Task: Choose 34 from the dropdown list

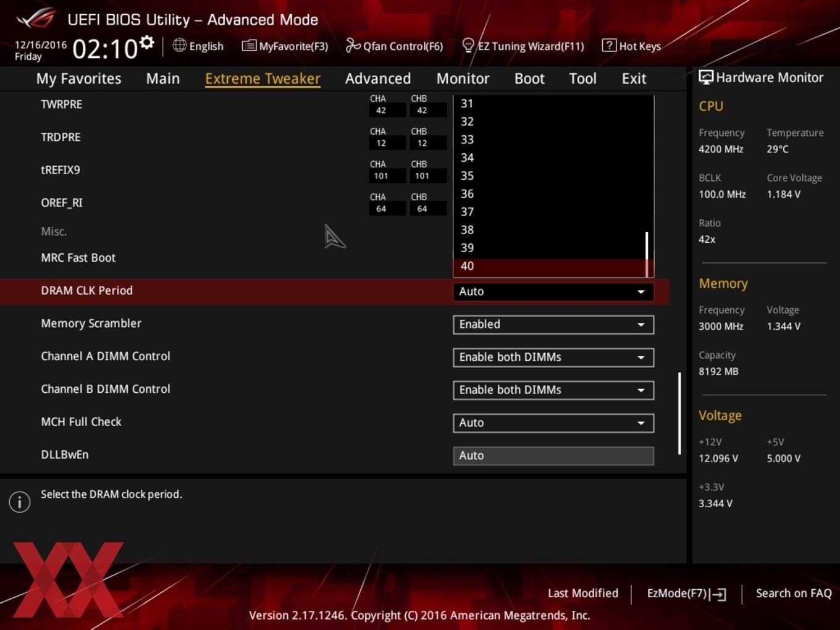Action: coord(550,157)
